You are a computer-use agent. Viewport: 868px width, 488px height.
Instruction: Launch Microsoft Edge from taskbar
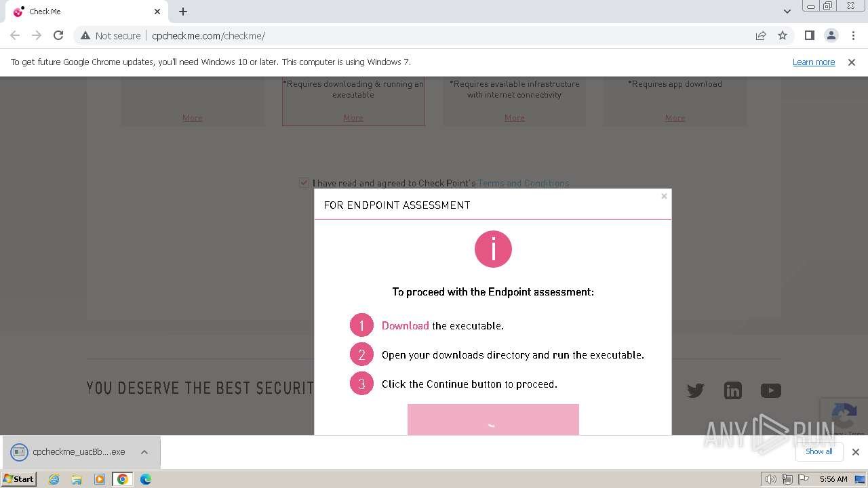tap(146, 479)
